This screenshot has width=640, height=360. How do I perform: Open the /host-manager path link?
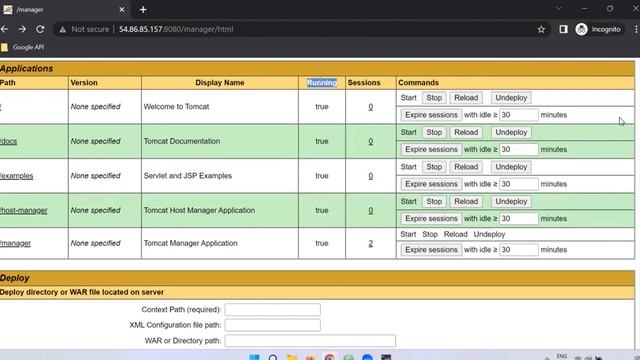tap(24, 211)
